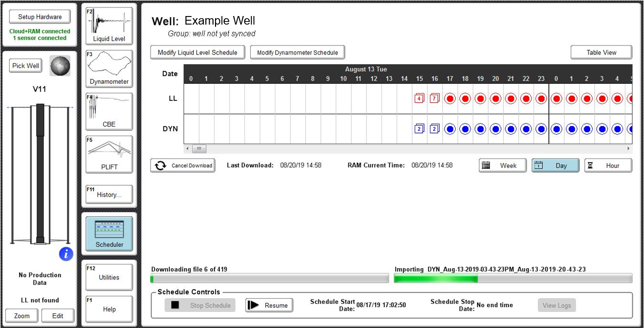This screenshot has width=644, height=328.
Task: Switch schedule to Week view
Action: [502, 166]
